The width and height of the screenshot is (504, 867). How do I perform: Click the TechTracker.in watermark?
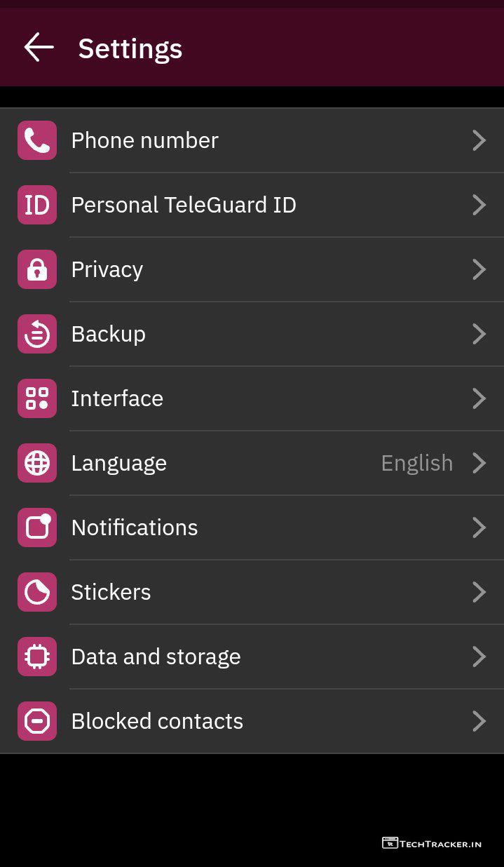click(x=432, y=843)
